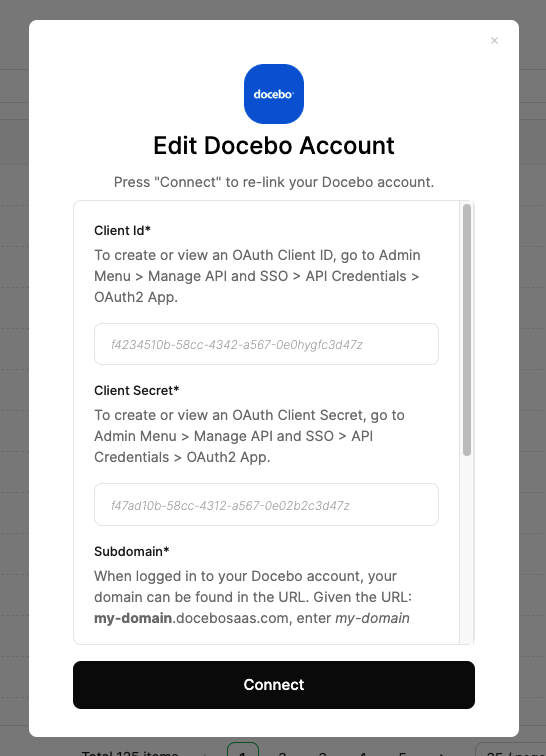Click the Subdomain help text about my-domain.docebosaas.com
546x756 pixels.
tap(253, 597)
